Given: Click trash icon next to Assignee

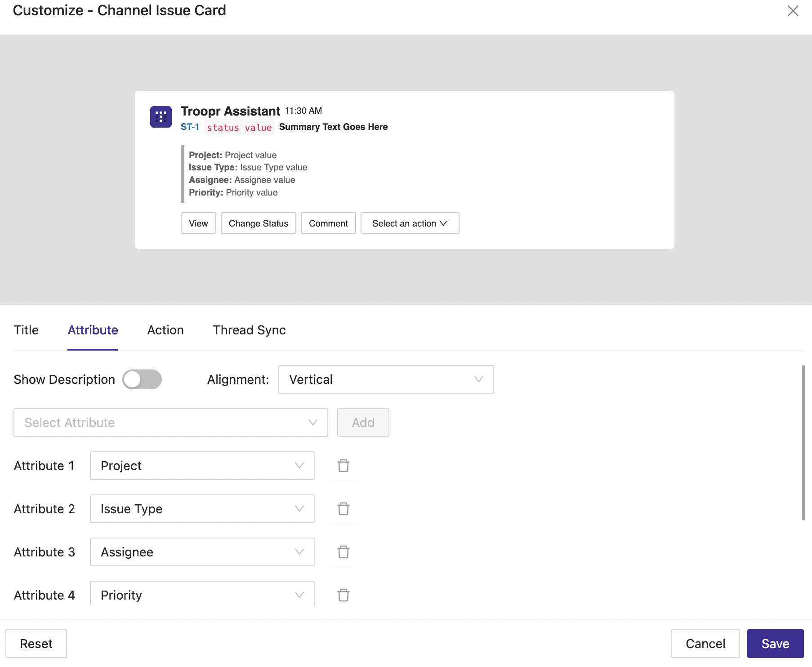Looking at the screenshot, I should tap(344, 552).
